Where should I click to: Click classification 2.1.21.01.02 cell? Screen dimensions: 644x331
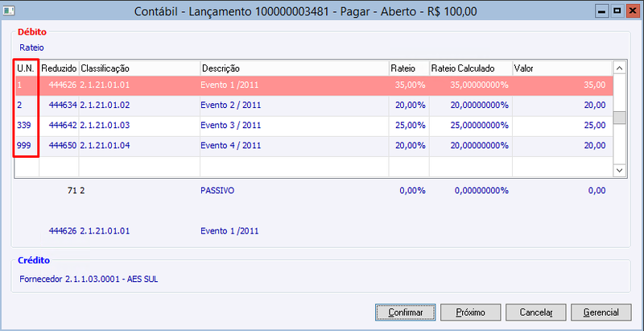(139, 106)
